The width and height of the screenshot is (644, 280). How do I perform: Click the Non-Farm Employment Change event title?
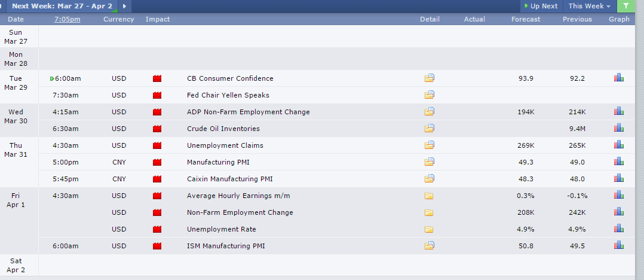pos(240,212)
